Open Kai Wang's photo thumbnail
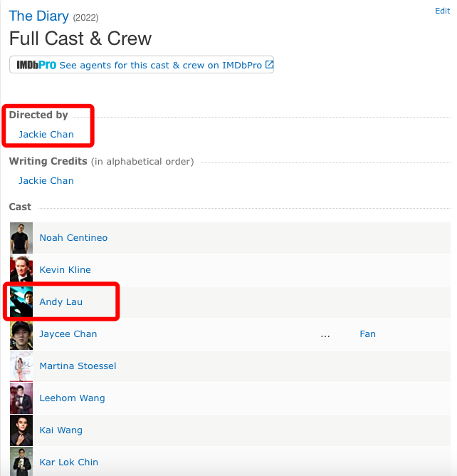 [21, 430]
